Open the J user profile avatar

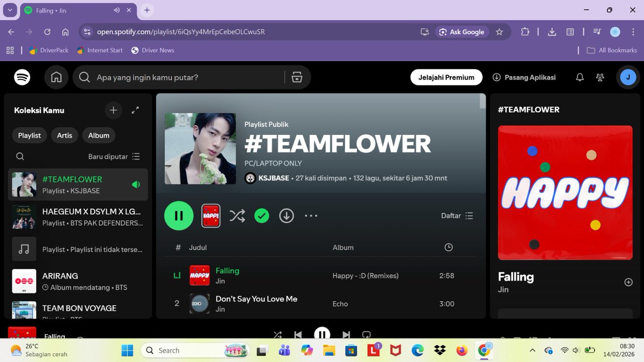click(628, 77)
